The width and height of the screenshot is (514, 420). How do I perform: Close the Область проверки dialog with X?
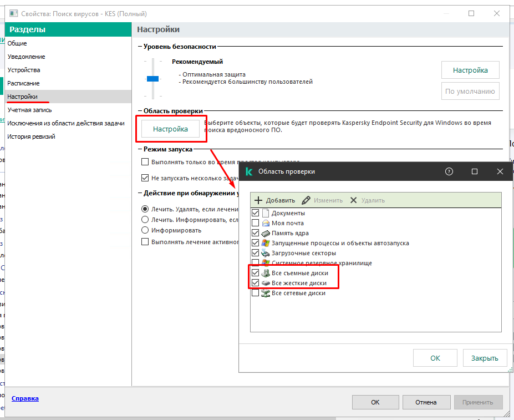500,171
